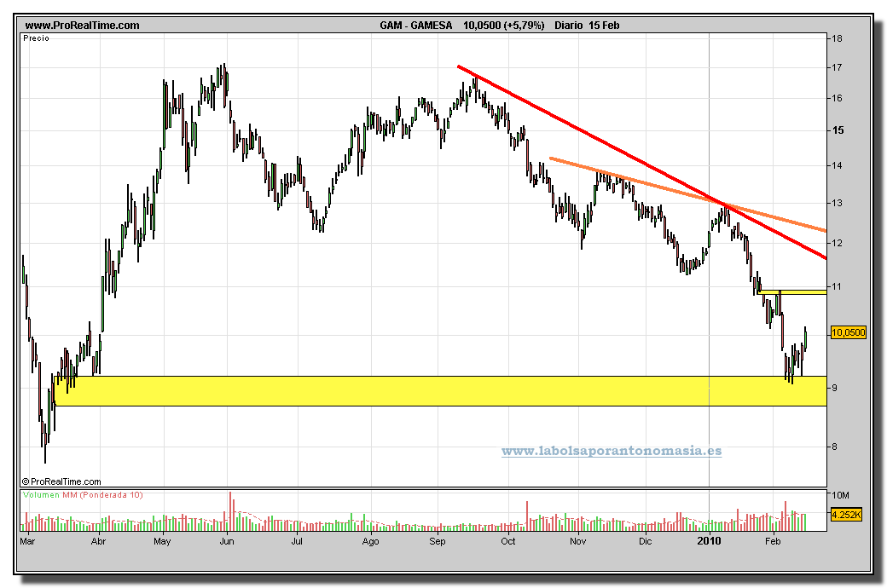Click the wide yellow support zone band
The height and width of the screenshot is (588, 887).
click(426, 390)
